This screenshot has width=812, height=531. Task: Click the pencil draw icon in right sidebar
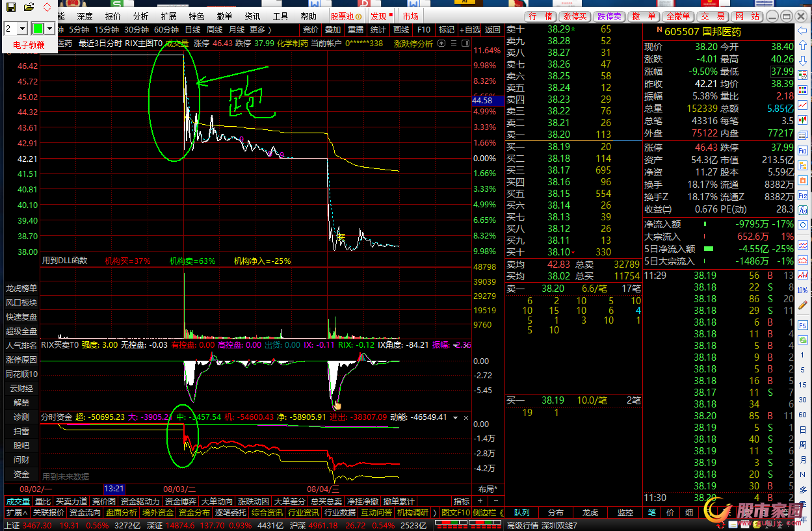(804, 304)
